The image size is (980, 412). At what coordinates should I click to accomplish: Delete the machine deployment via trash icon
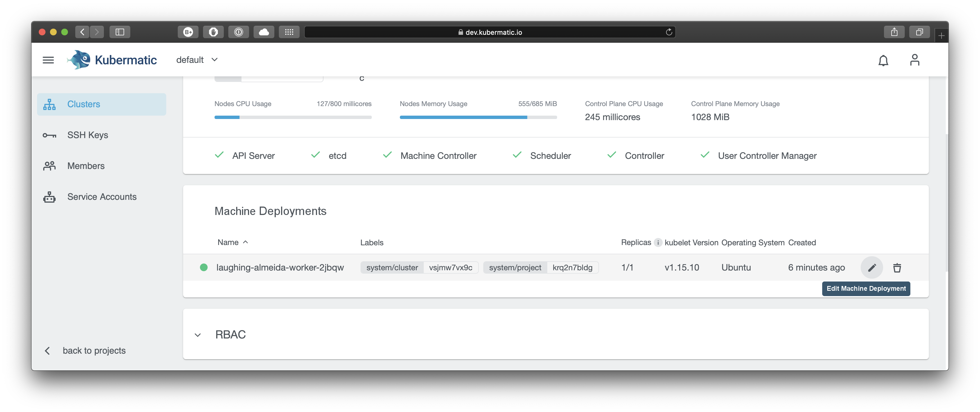pos(897,267)
